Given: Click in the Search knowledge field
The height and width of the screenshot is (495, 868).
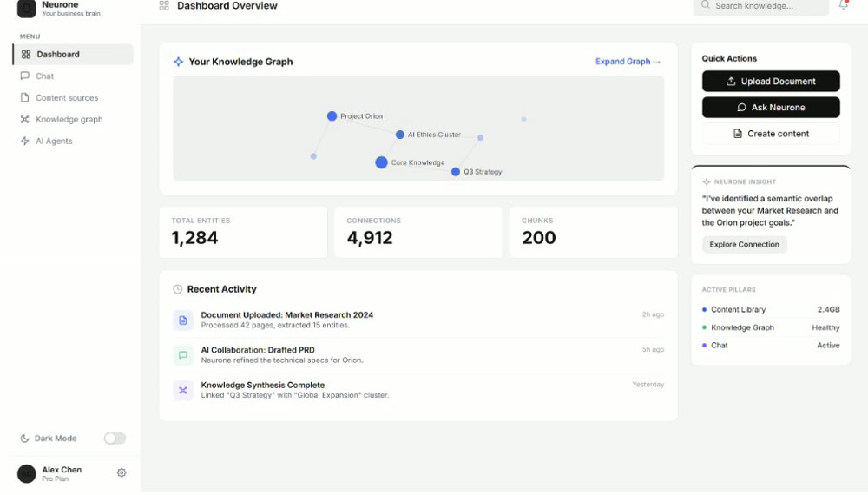Looking at the screenshot, I should pos(760,5).
